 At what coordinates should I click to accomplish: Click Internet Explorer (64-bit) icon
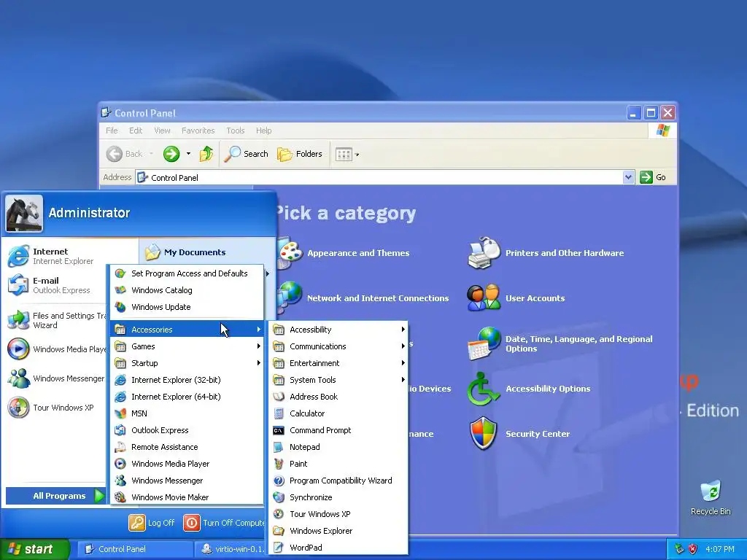[120, 397]
